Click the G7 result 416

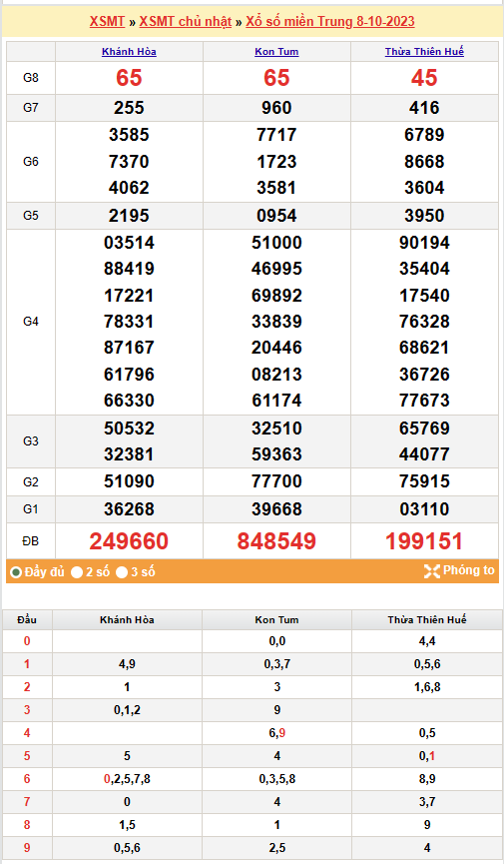[x=424, y=108]
